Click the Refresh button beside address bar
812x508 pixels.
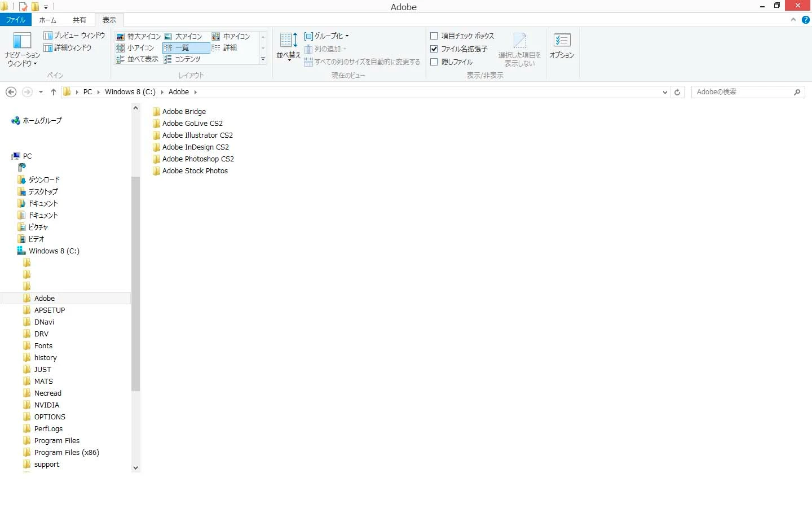[x=677, y=92]
